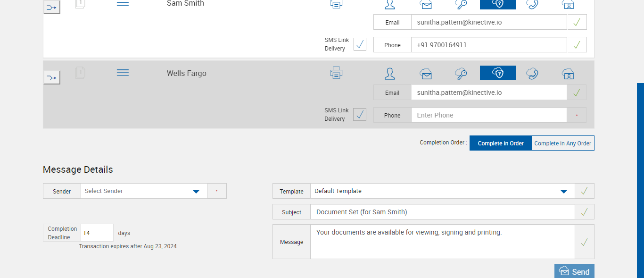Click the printer icon in Wells Fargo row
Viewport: 644px width, 278px height.
point(336,73)
